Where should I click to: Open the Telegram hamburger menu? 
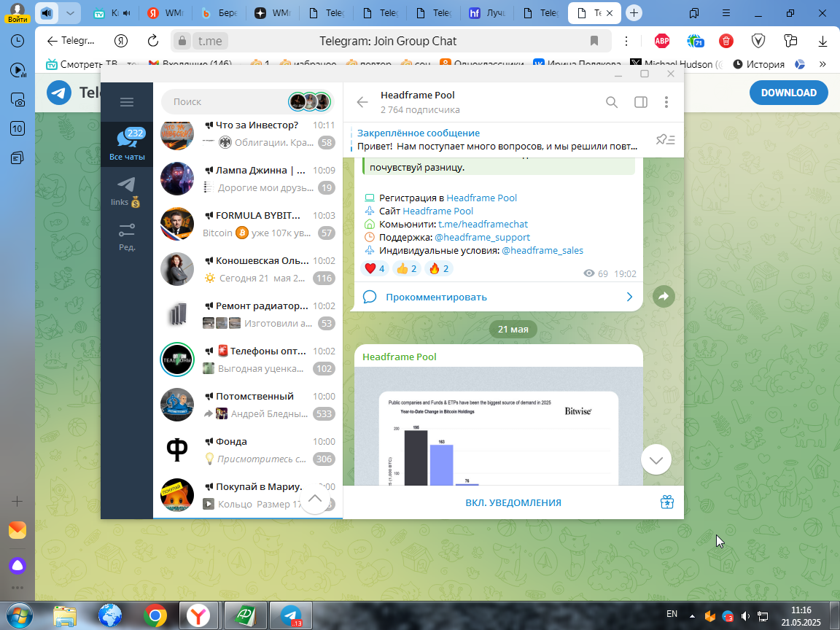coord(127,102)
